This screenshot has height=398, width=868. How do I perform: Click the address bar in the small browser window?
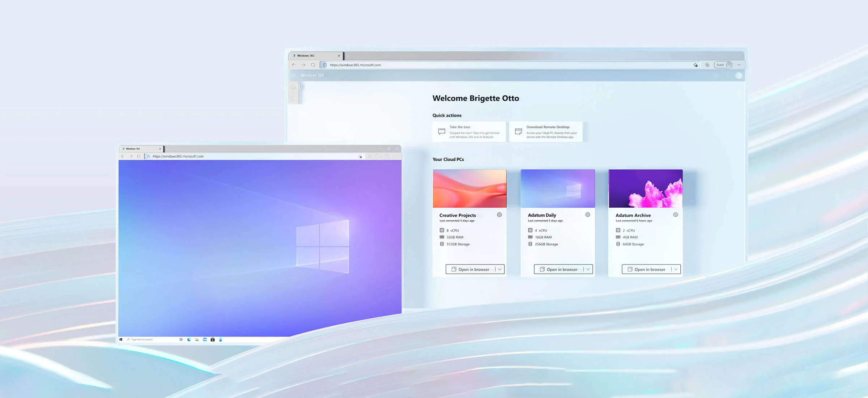click(x=254, y=156)
